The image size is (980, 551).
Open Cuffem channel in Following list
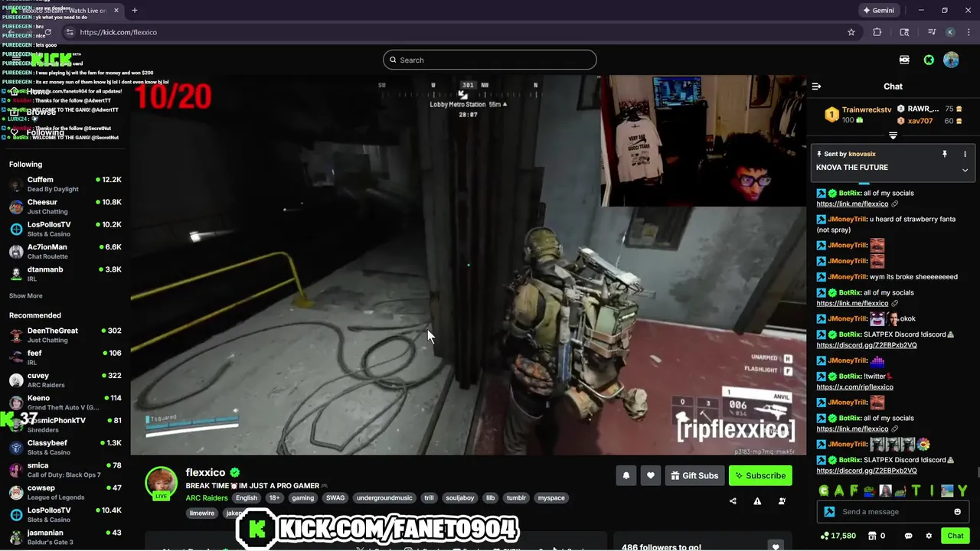tap(65, 184)
